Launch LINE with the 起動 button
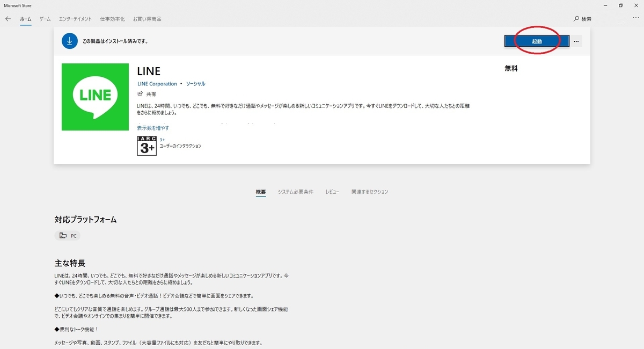Screen dimensions: 644x349 pyautogui.click(x=537, y=41)
